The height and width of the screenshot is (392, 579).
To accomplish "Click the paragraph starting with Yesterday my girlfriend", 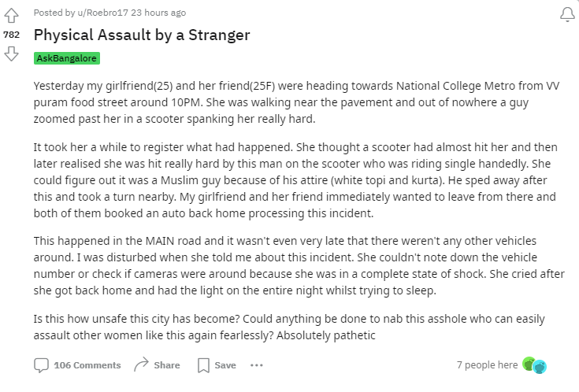I will pyautogui.click(x=296, y=102).
